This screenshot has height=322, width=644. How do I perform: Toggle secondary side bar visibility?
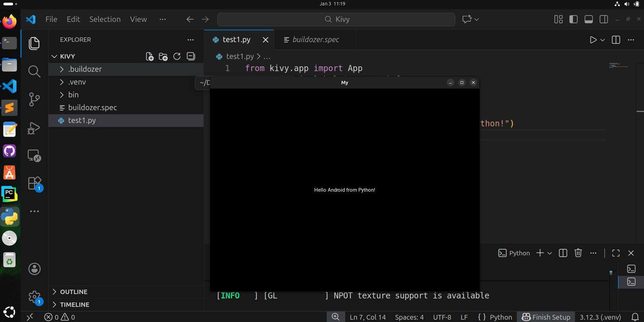click(x=604, y=19)
